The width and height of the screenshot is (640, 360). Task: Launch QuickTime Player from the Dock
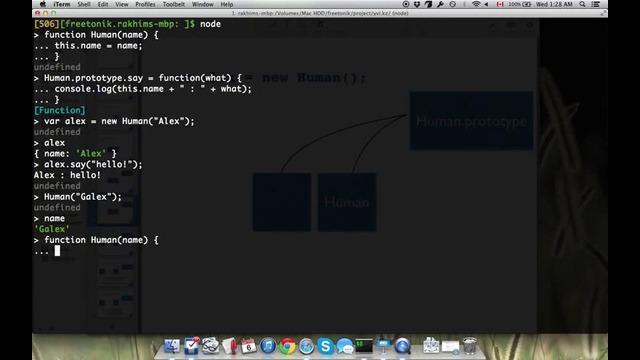(x=402, y=346)
